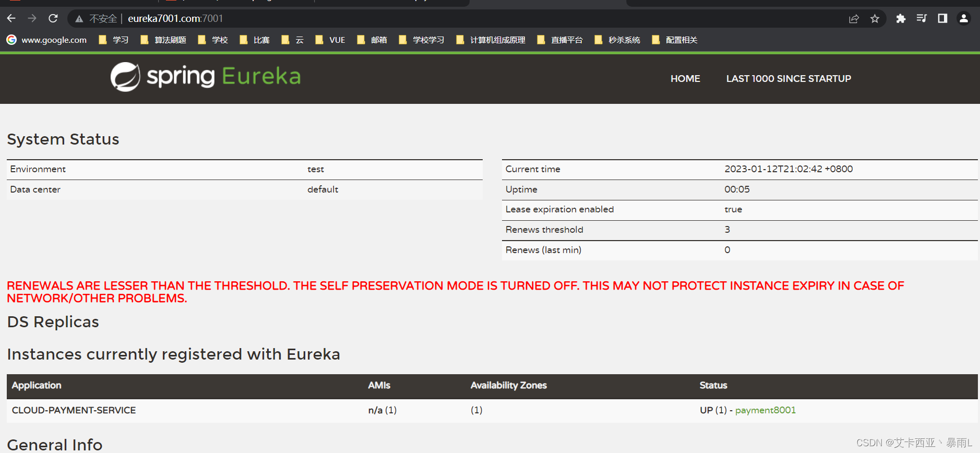Go to HOME in Eureka navigation
The height and width of the screenshot is (453, 980).
pyautogui.click(x=685, y=78)
